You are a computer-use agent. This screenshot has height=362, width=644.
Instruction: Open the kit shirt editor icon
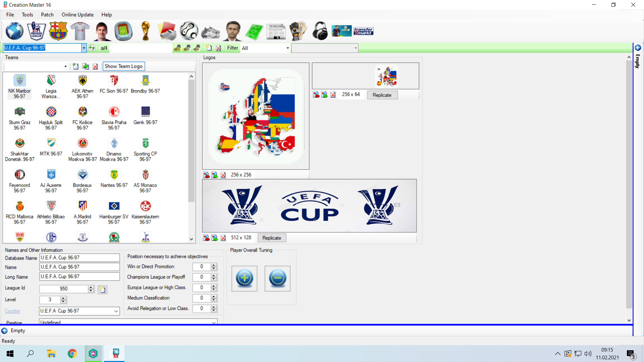[80, 31]
